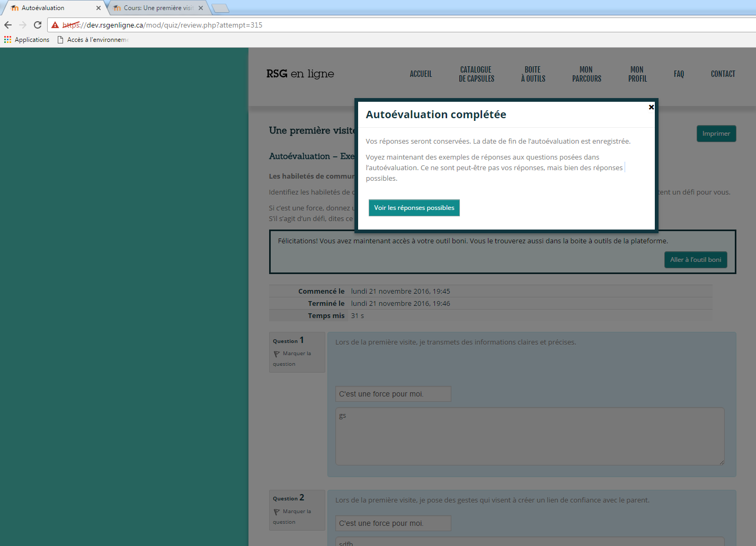The height and width of the screenshot is (546, 756).
Task: Open the Applications grid icon in bookmarks
Action: coord(7,40)
